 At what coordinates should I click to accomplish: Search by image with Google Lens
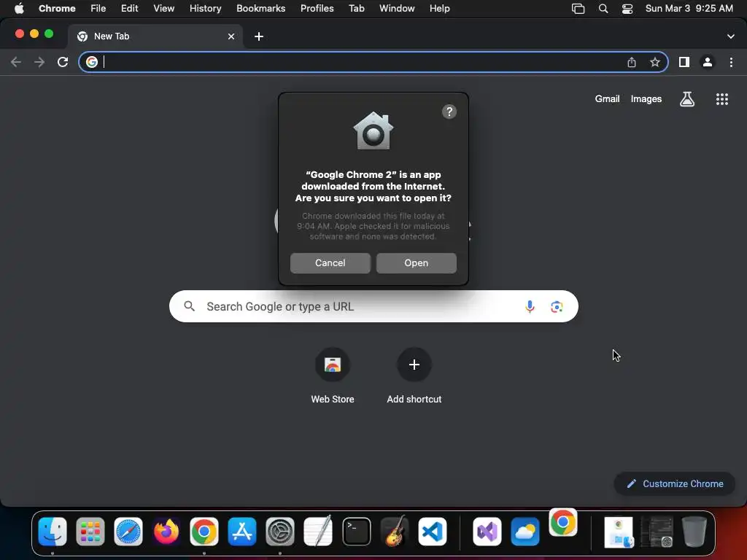tap(557, 307)
